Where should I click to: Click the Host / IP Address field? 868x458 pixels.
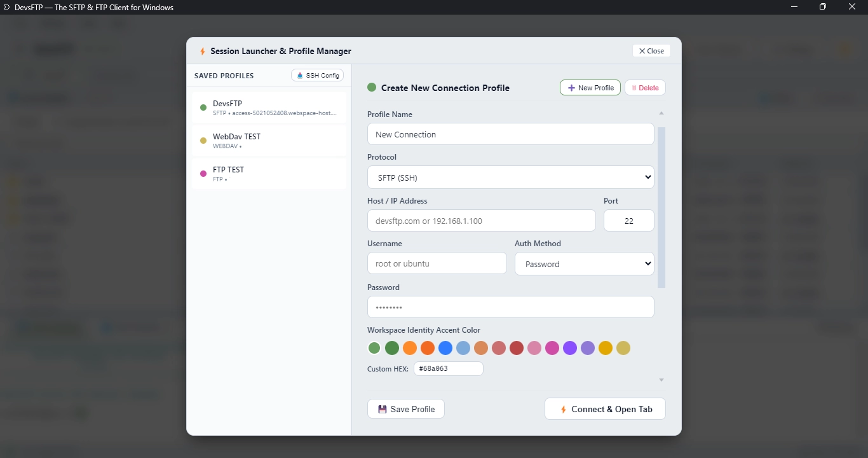482,221
